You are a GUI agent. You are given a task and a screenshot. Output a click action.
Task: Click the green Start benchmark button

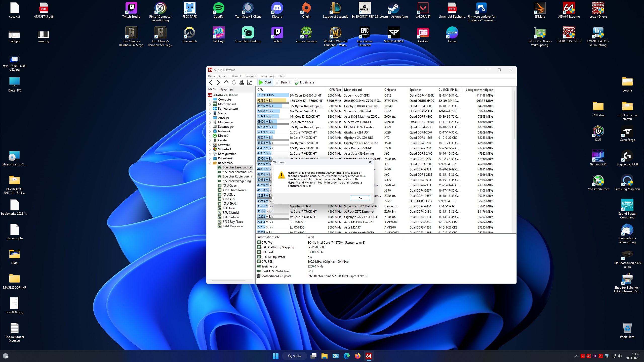tap(265, 82)
